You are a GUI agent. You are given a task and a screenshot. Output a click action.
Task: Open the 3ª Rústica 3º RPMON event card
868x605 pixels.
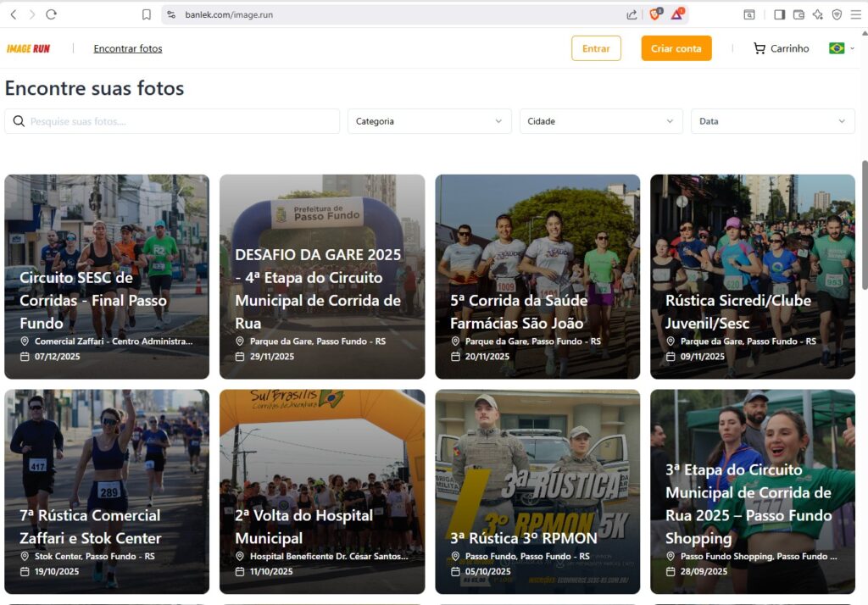click(x=537, y=491)
